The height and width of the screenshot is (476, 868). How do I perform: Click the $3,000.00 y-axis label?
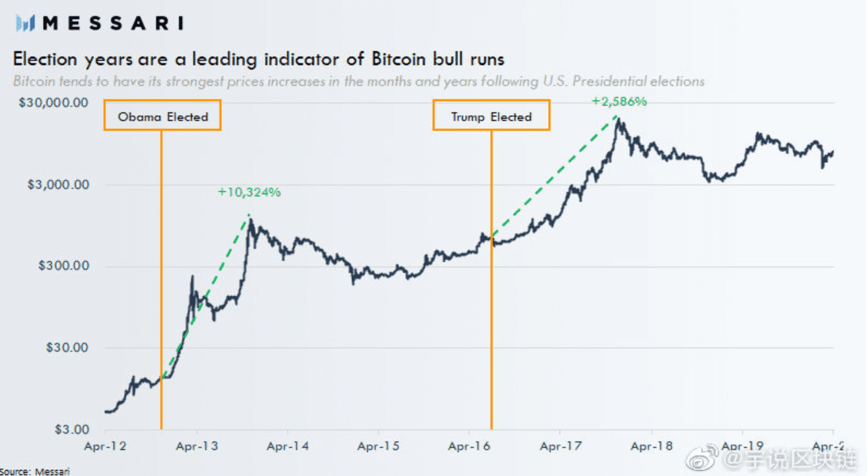pos(58,184)
